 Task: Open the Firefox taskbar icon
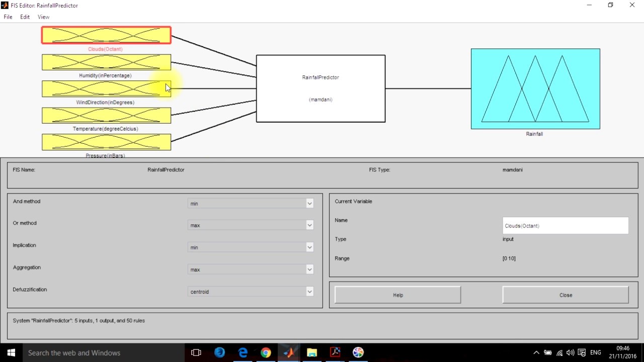pos(219,353)
